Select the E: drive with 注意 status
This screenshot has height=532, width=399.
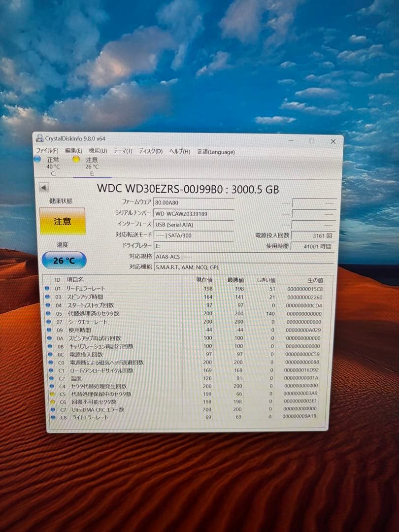(x=92, y=166)
